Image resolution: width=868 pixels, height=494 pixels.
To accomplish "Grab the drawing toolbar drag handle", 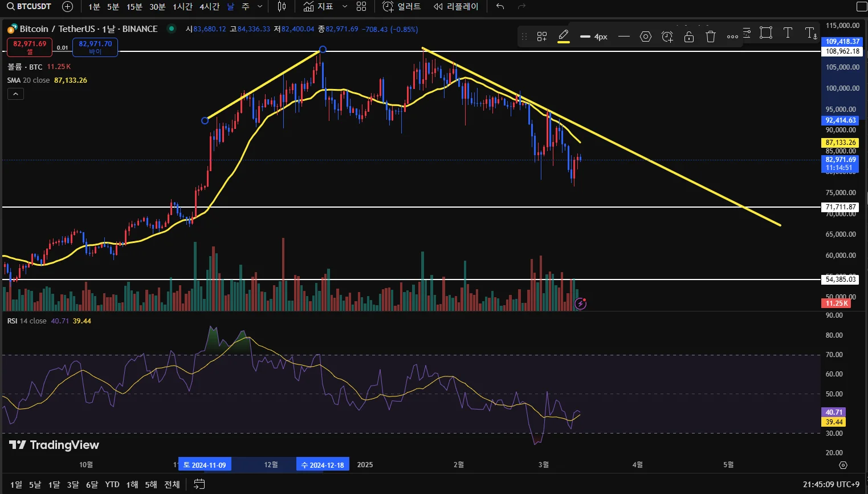I will pyautogui.click(x=524, y=37).
